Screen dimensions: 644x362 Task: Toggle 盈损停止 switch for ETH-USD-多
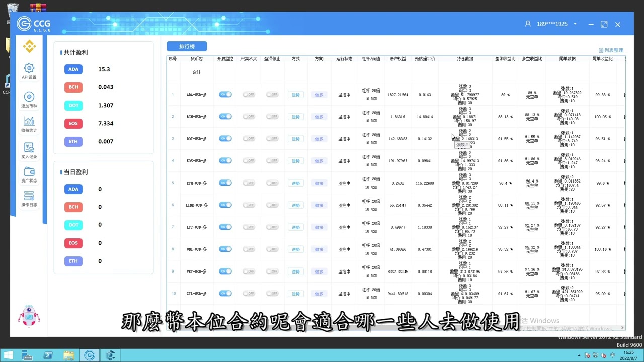pyautogui.click(x=272, y=183)
